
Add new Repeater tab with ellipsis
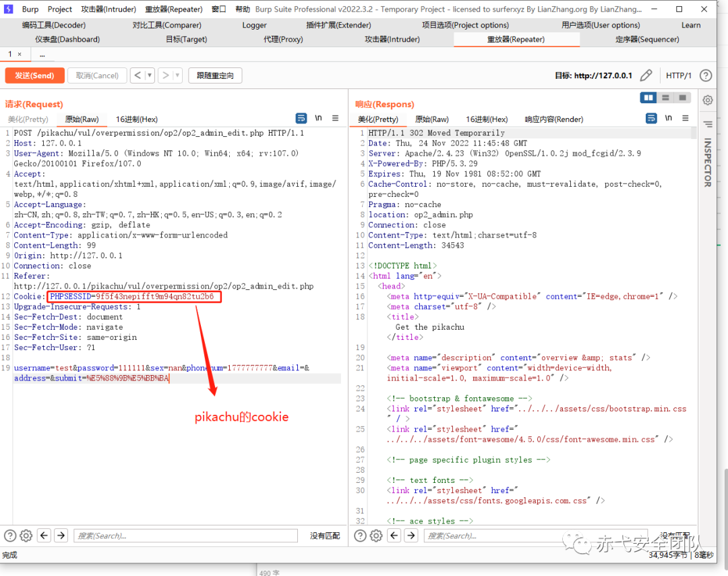click(42, 55)
